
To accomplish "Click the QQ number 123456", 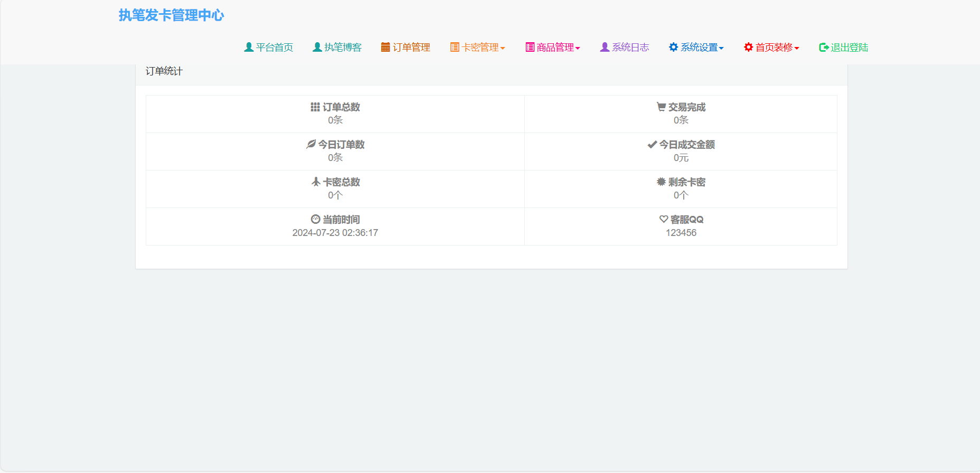I will [681, 233].
